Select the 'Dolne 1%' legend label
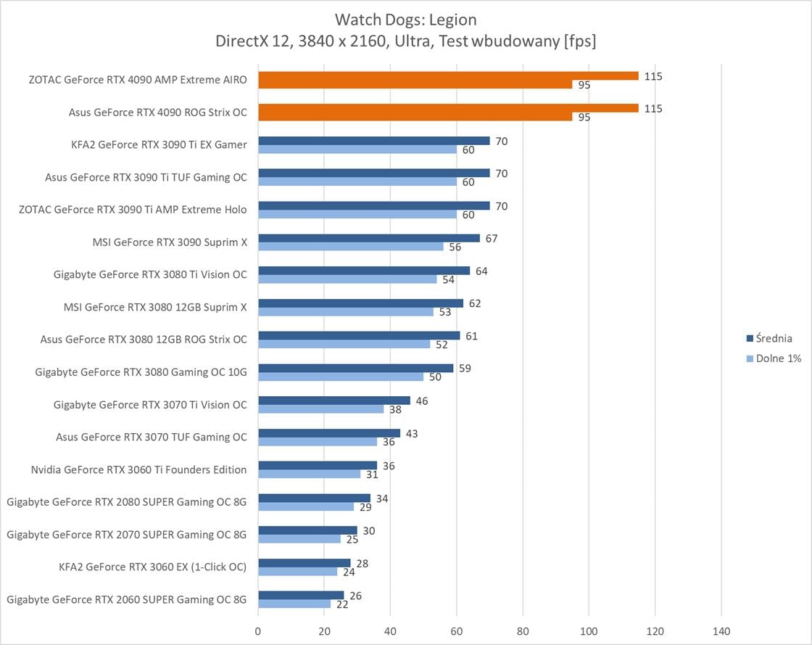The height and width of the screenshot is (645, 812). [x=779, y=358]
